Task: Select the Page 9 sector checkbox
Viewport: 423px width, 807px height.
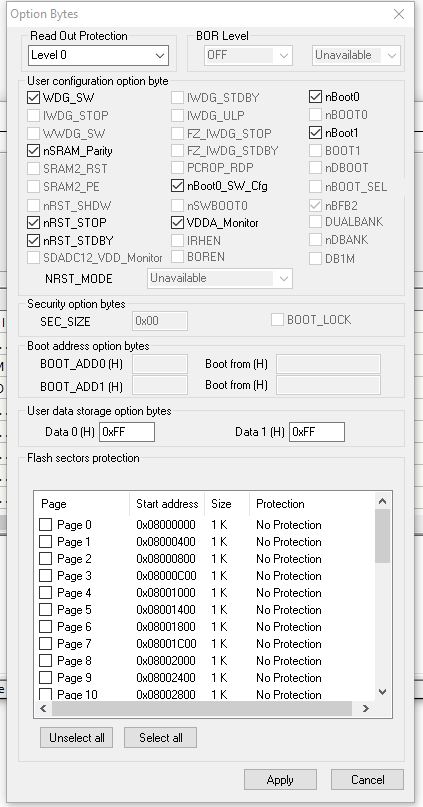Action: (x=46, y=678)
